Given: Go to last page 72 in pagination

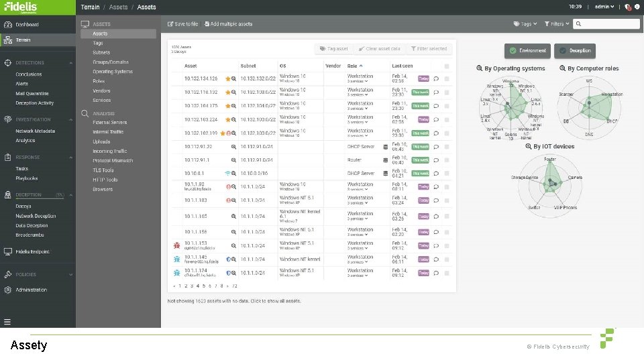Looking at the screenshot, I should [x=235, y=286].
